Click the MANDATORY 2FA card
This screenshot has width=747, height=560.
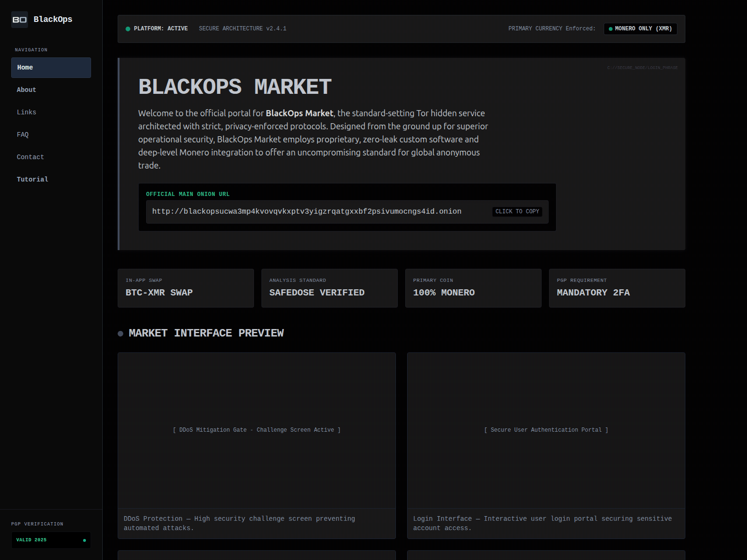pyautogui.click(x=617, y=288)
